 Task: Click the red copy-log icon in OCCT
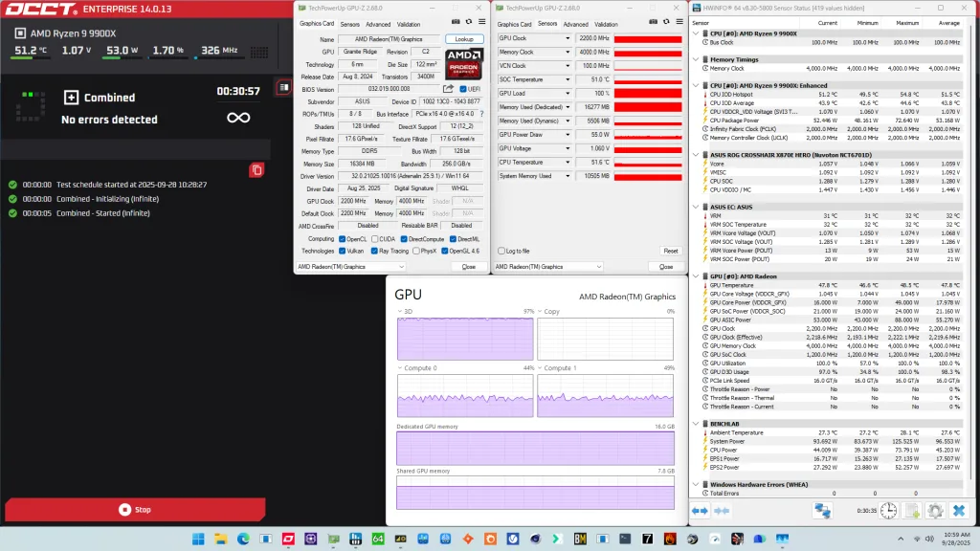coord(256,170)
